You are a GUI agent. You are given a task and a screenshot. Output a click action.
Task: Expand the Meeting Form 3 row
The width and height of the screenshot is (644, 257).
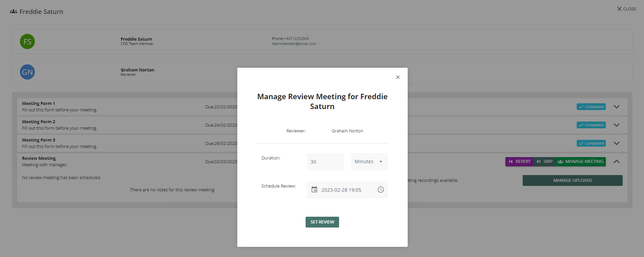point(617,143)
